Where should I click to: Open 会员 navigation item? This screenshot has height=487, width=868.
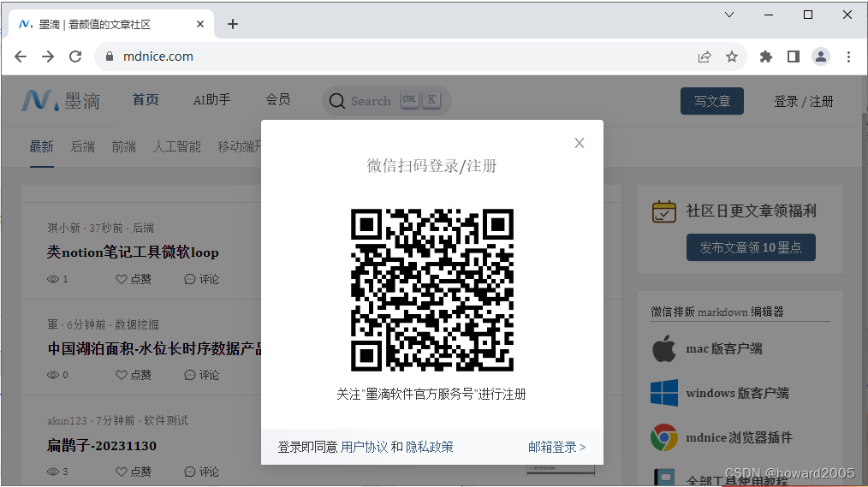point(278,99)
